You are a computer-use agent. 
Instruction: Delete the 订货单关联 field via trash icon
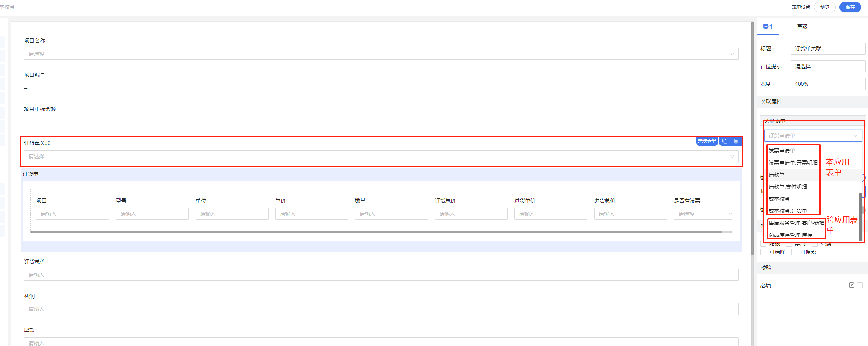click(x=736, y=141)
